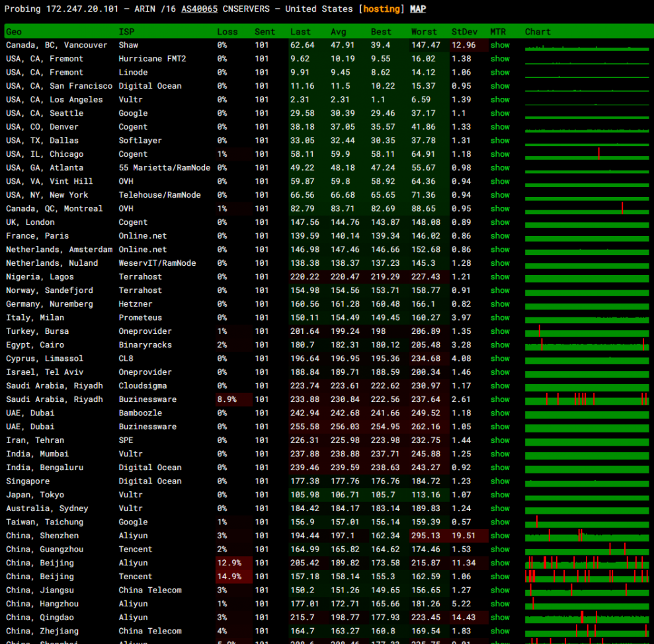
Task: Show MTR for UK, London row
Action: pos(500,222)
